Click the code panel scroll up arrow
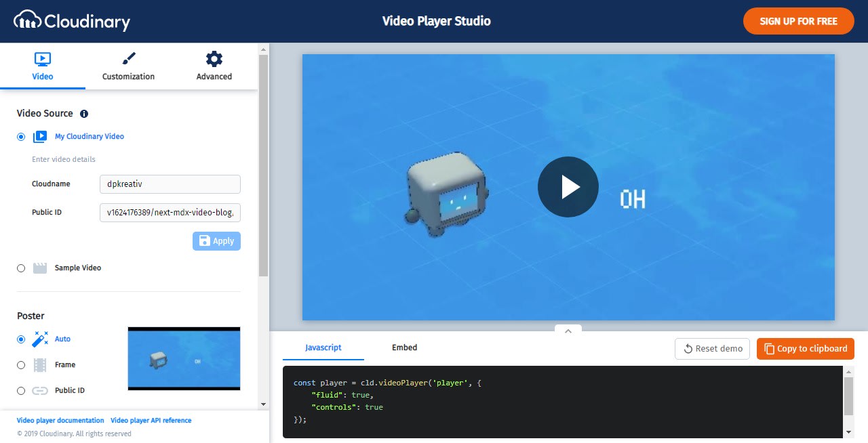The width and height of the screenshot is (868, 443). tap(848, 371)
